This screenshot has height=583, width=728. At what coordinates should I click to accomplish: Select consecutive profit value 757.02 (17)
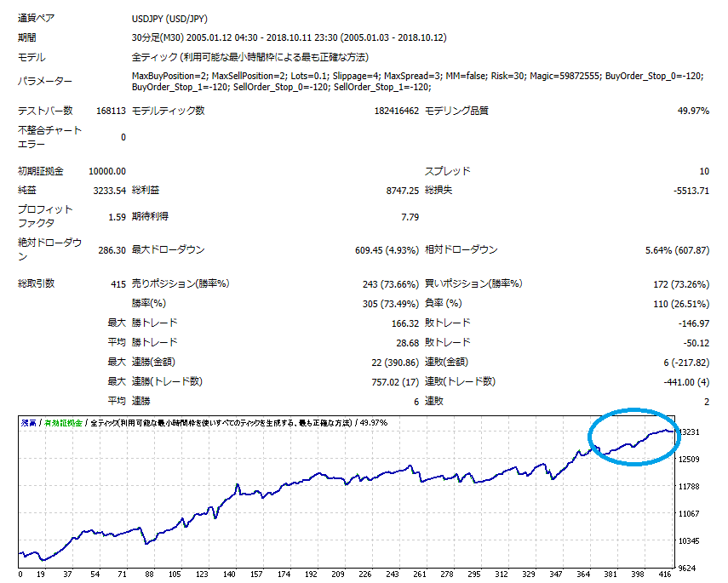(x=395, y=382)
